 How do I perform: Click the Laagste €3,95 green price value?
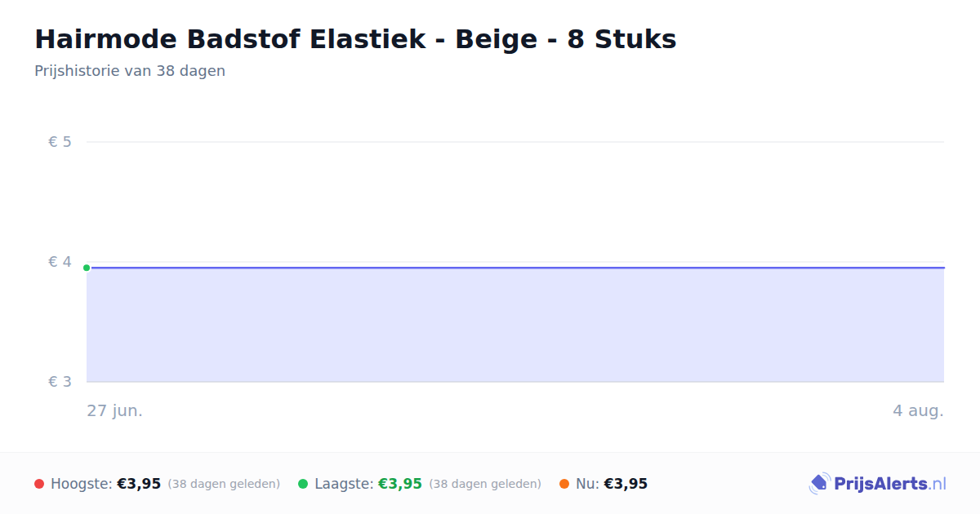click(400, 484)
